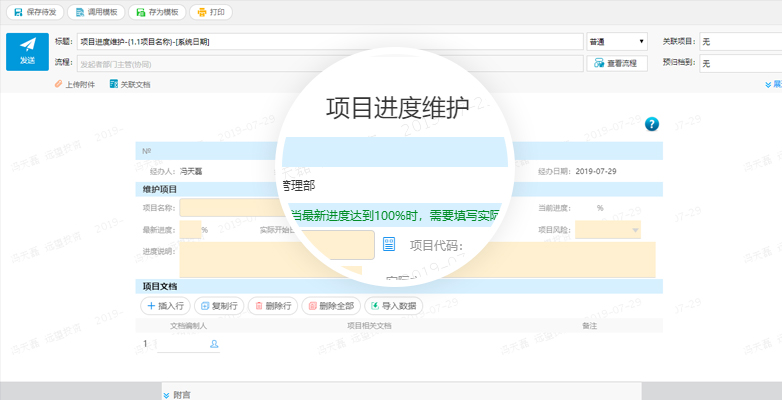Click the 打印 print button
Screen dimensions: 782x400
(x=211, y=12)
